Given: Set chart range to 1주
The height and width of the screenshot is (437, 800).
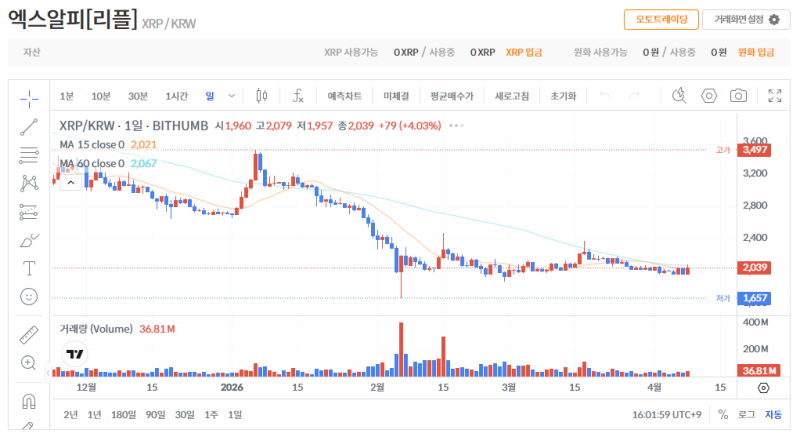Looking at the screenshot, I should coord(211,415).
